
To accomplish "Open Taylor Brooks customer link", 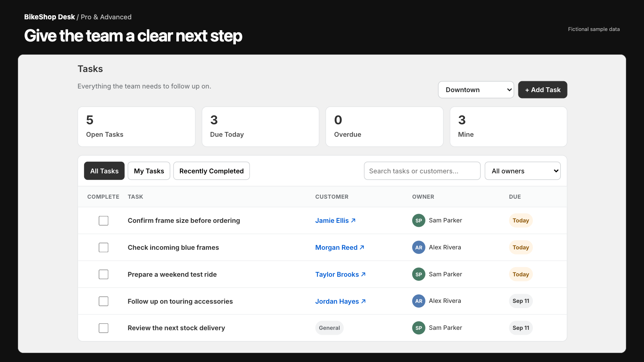I will tap(341, 274).
